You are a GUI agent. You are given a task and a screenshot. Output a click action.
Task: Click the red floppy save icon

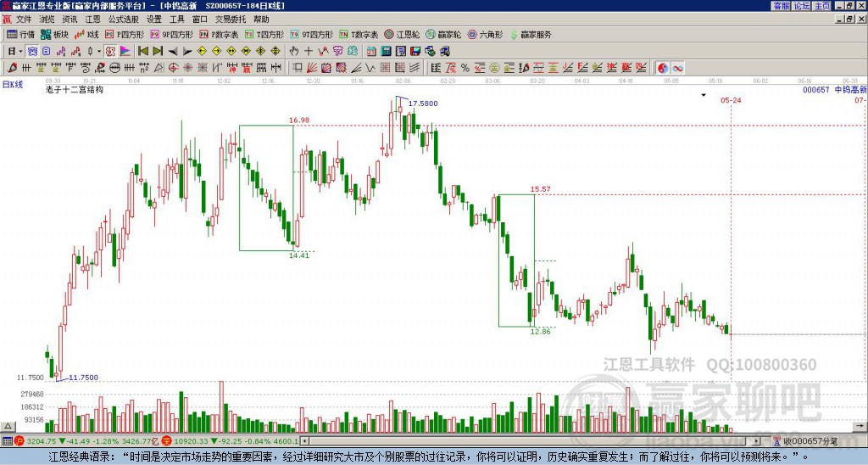[x=415, y=51]
